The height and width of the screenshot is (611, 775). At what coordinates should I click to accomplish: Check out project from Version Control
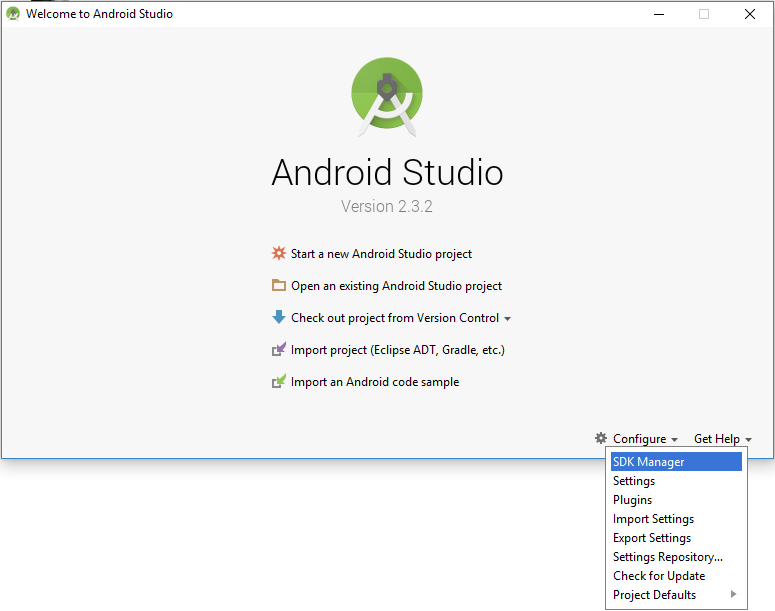(x=395, y=318)
